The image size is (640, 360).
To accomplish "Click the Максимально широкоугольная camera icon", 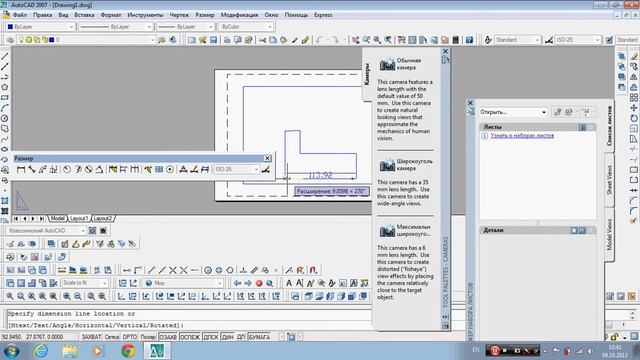I will point(387,231).
